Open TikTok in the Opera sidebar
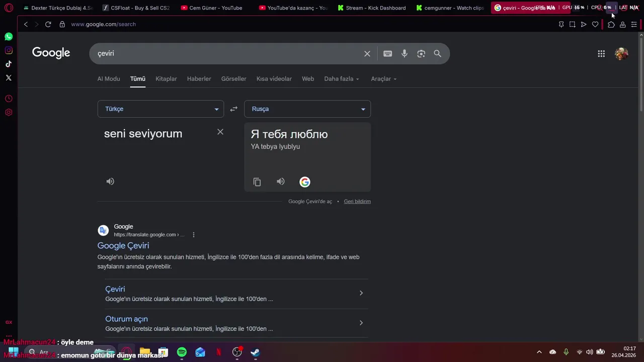Viewport: 644px width, 362px height. (x=9, y=64)
